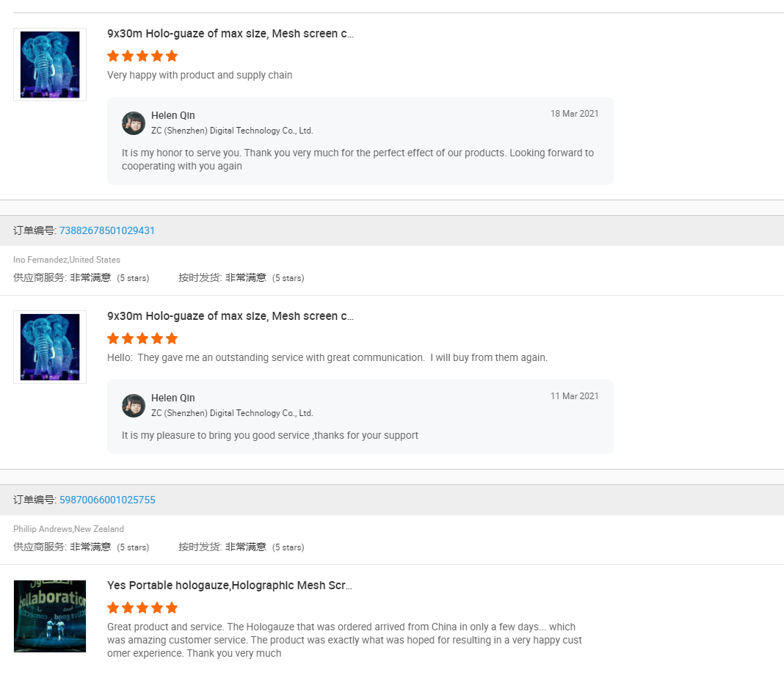Open Yes Portable hologauze product title
Image resolution: width=784 pixels, height=689 pixels.
(230, 585)
